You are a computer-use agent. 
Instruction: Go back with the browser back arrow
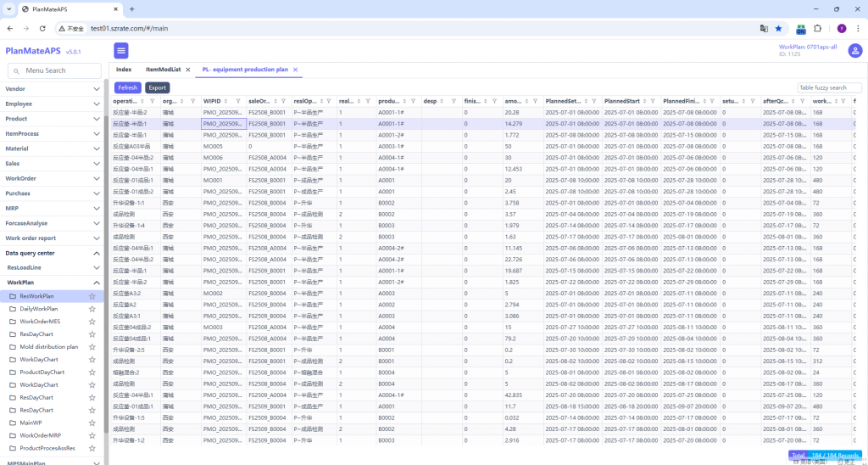(x=10, y=28)
